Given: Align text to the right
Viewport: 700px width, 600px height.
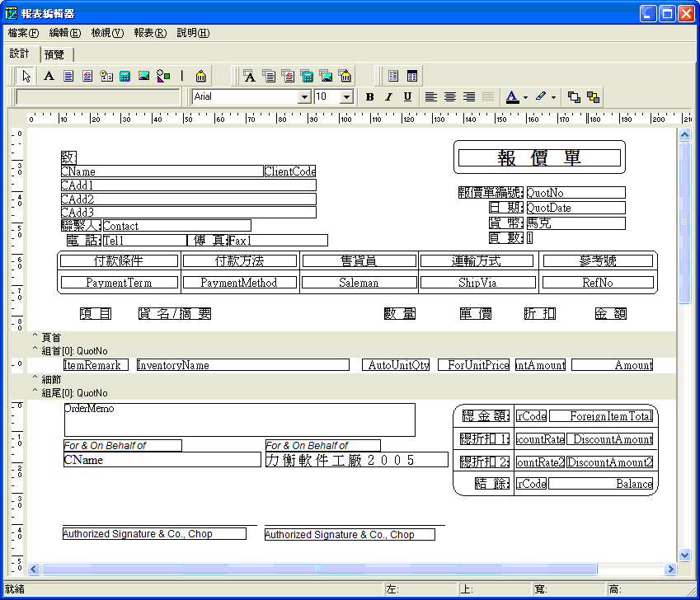Looking at the screenshot, I should [469, 96].
